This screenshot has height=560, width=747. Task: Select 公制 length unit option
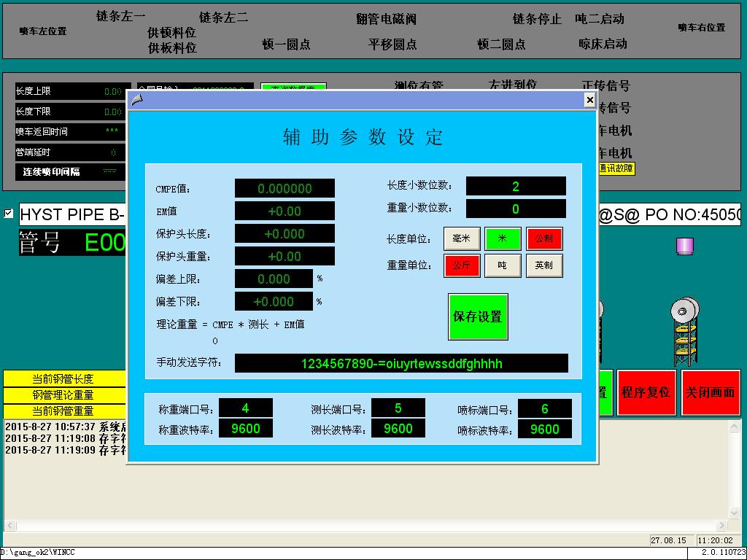(x=544, y=238)
